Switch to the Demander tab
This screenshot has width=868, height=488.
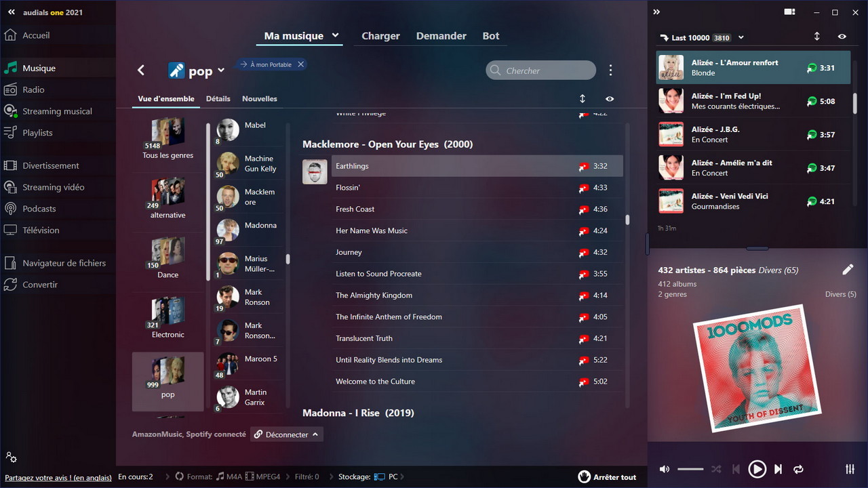(x=441, y=36)
